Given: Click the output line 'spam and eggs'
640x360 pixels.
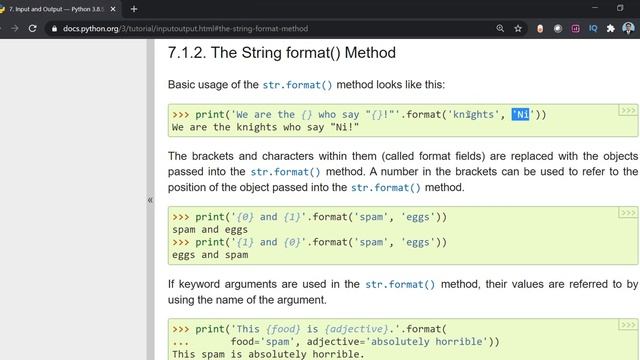Looking at the screenshot, I should tap(210, 230).
